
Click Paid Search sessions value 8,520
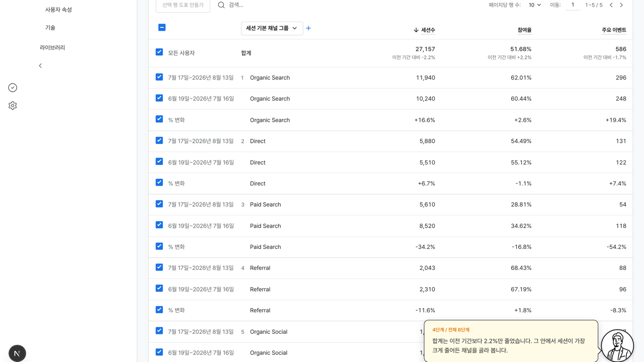pyautogui.click(x=427, y=226)
